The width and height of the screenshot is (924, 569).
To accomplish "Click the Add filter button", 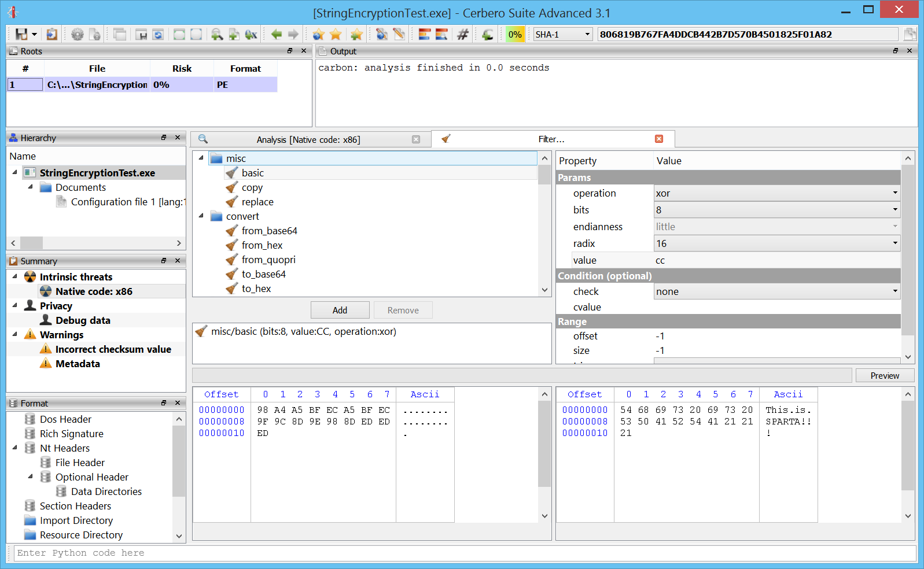I will [340, 310].
